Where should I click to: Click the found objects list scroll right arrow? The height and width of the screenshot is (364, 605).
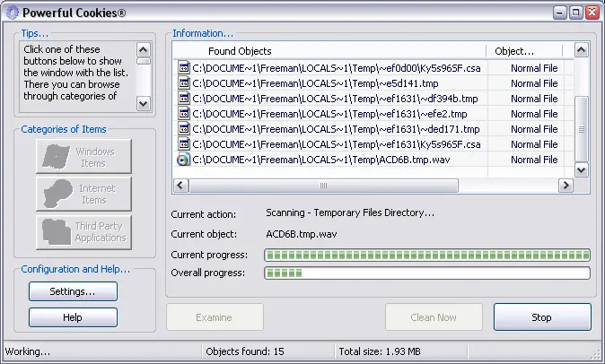click(x=566, y=186)
